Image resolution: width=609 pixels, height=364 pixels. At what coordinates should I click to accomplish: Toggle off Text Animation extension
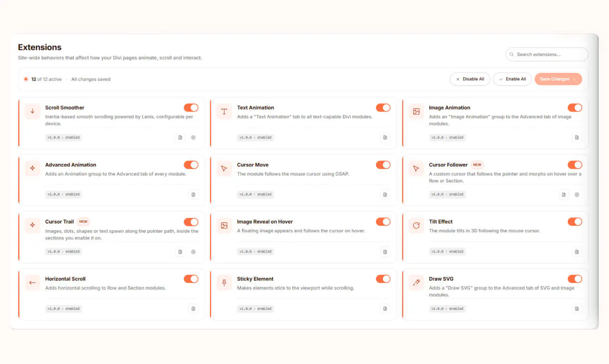(x=383, y=108)
